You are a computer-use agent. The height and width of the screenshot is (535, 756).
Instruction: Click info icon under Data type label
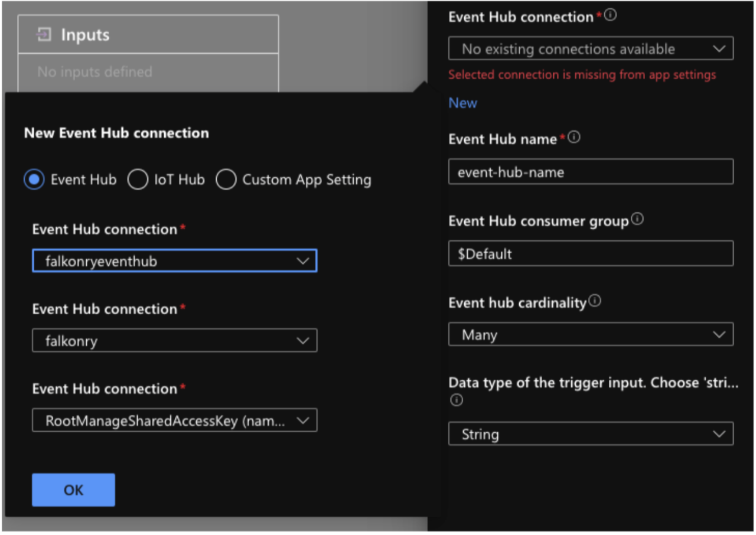[x=455, y=400]
